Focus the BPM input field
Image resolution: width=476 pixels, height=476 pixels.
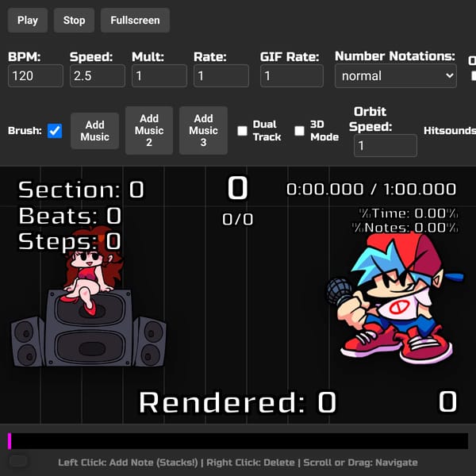36,76
